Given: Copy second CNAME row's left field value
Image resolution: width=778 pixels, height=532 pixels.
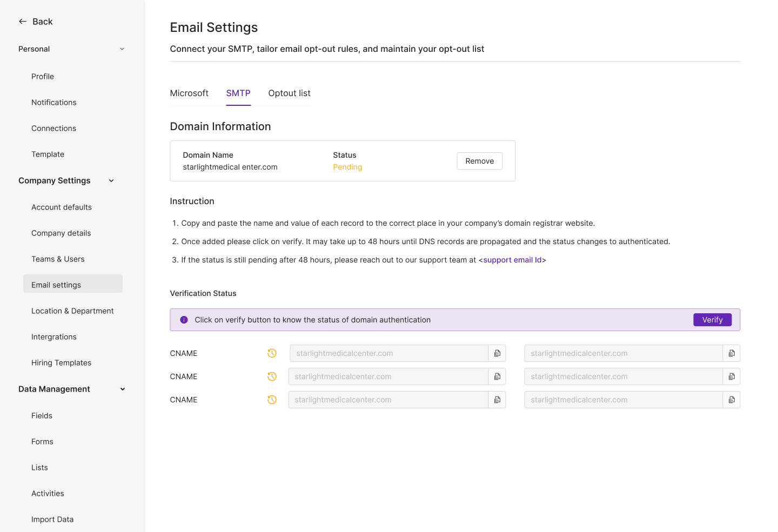Looking at the screenshot, I should (x=497, y=376).
